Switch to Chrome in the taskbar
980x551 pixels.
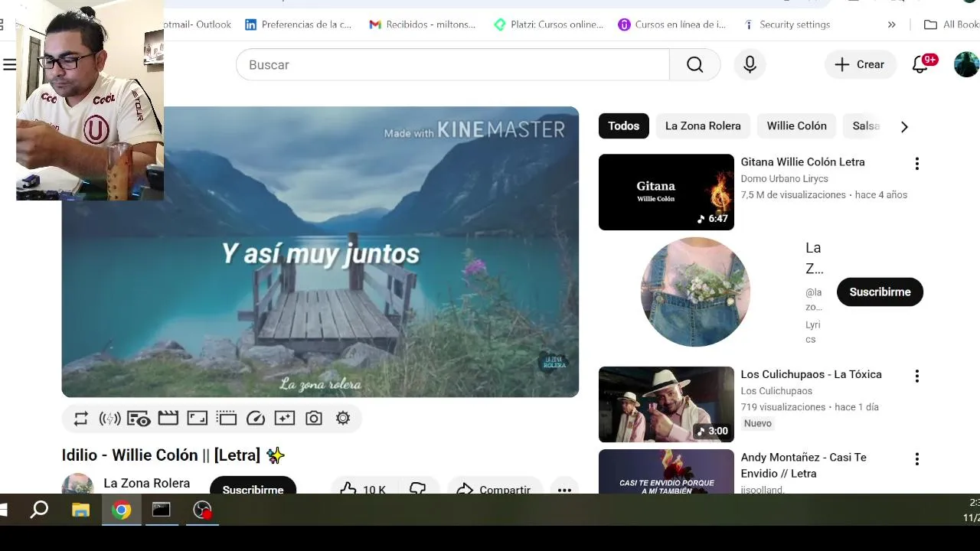click(121, 510)
